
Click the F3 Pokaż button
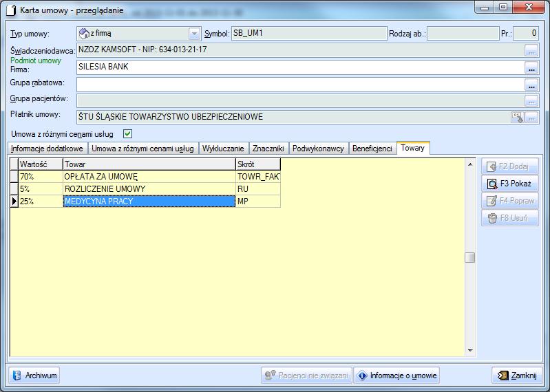click(510, 183)
